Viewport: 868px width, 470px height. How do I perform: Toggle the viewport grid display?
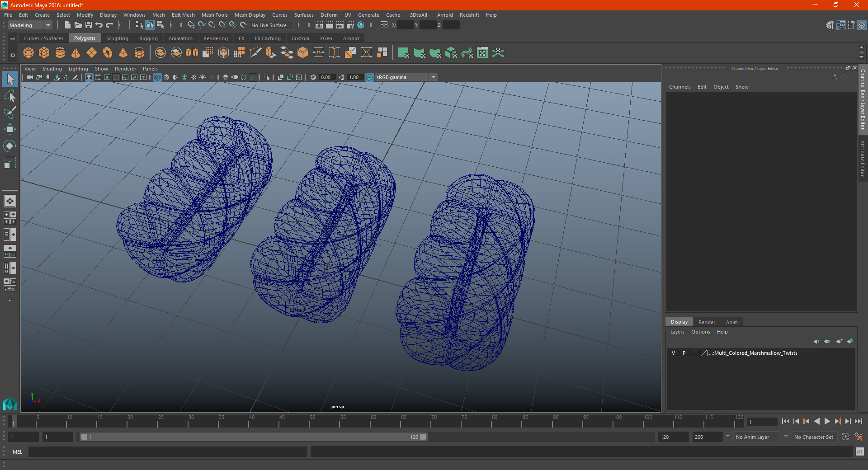(89, 77)
